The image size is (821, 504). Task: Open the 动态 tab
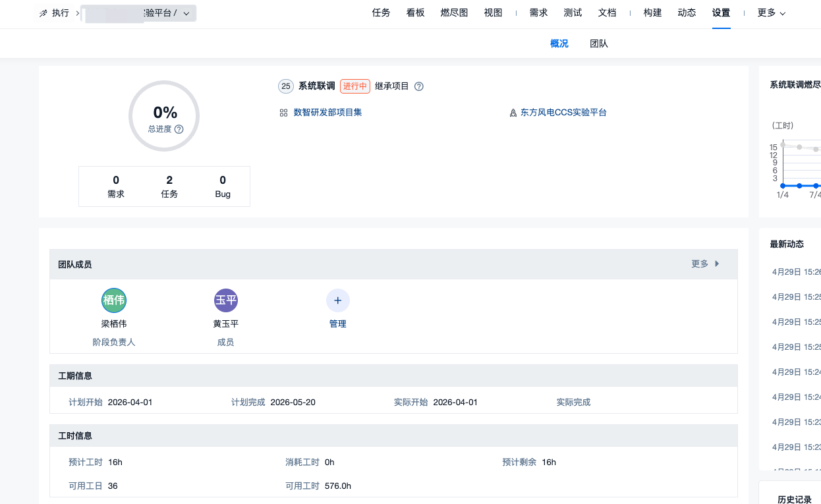click(687, 13)
